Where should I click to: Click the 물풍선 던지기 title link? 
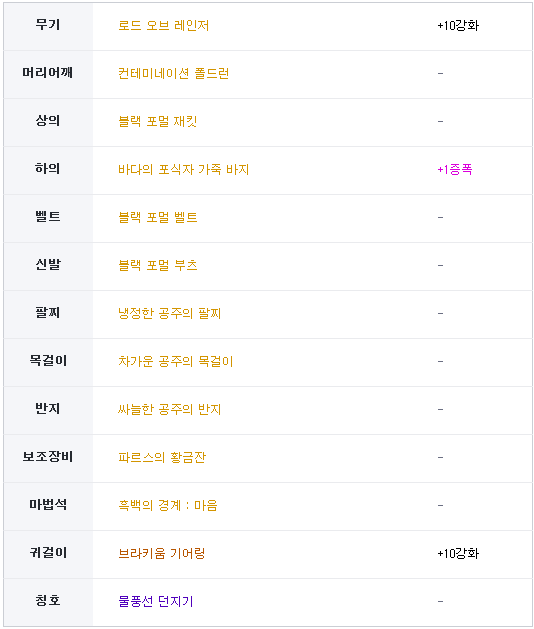[x=156, y=602]
